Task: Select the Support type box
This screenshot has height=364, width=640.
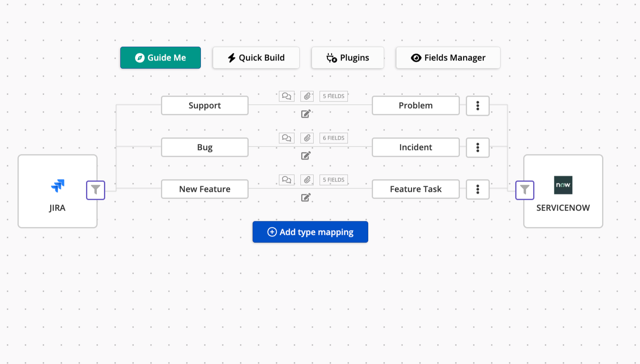Action: (x=204, y=106)
